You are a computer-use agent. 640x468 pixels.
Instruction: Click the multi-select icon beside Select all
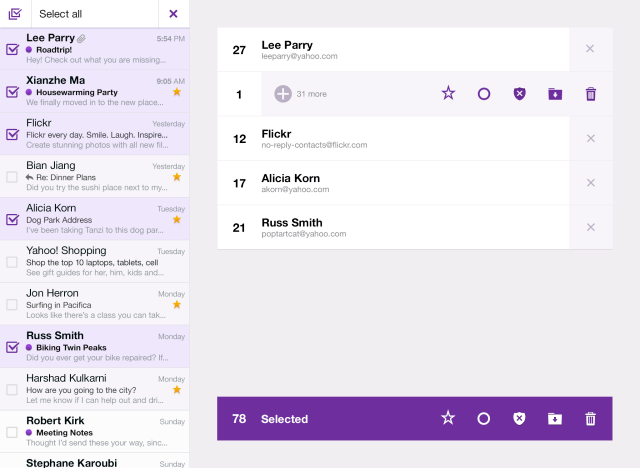tap(15, 14)
